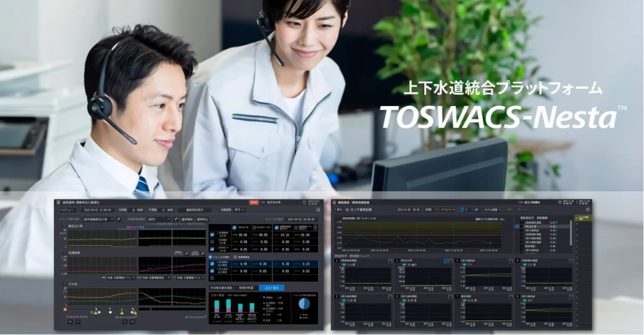
Task: Click pencil icon beside the 1系列 dropdown
Action: click(175, 219)
